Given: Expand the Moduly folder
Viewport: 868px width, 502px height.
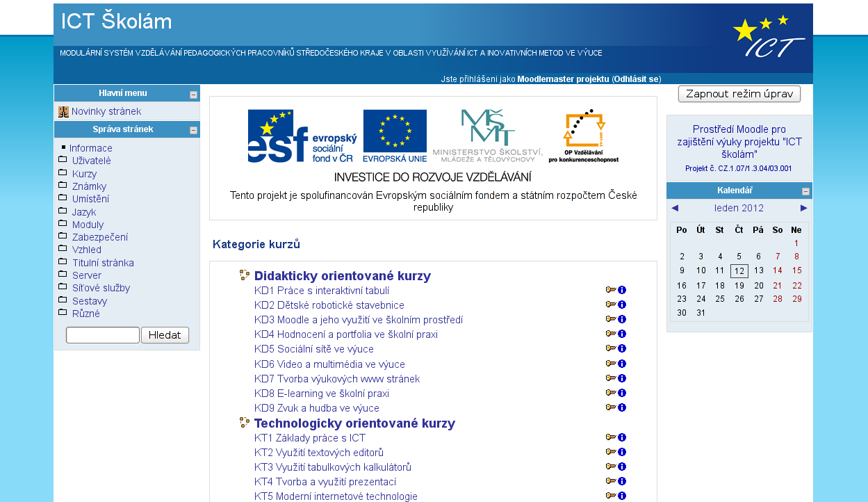Looking at the screenshot, I should 63,224.
